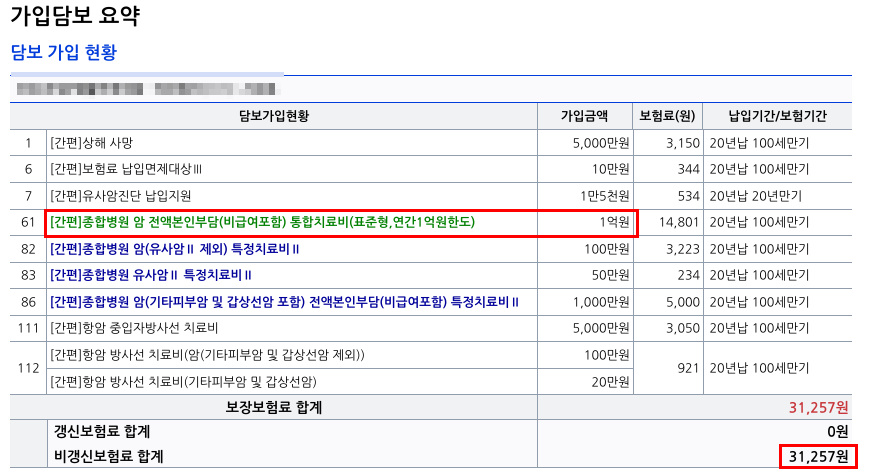Click the 담보가입현황 column header

click(x=274, y=116)
